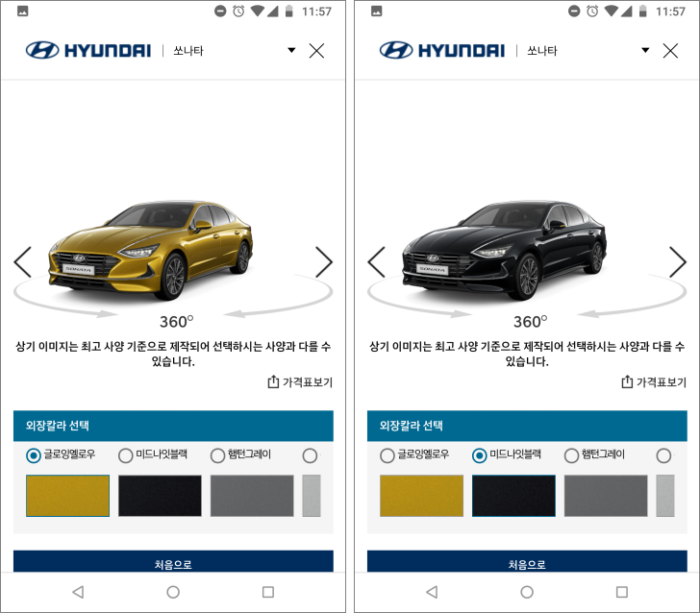The width and height of the screenshot is (700, 613).
Task: Open 가격표보기 link on the right screen
Action: click(662, 381)
